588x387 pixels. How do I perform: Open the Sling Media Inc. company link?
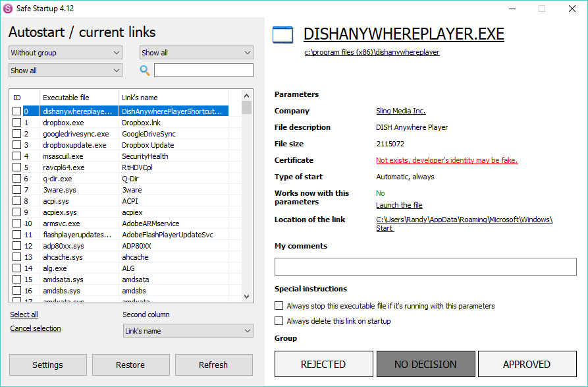coord(401,111)
